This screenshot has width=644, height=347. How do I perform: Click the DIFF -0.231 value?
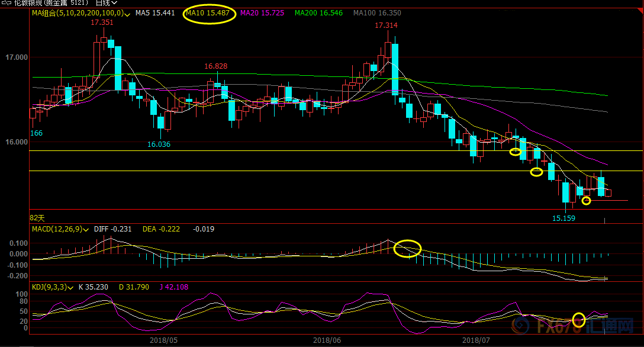112,229
